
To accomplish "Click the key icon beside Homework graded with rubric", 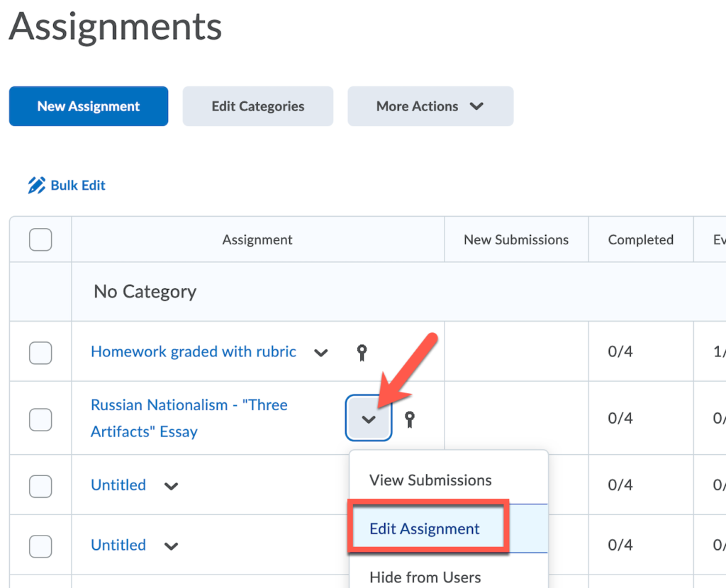I will pyautogui.click(x=362, y=351).
